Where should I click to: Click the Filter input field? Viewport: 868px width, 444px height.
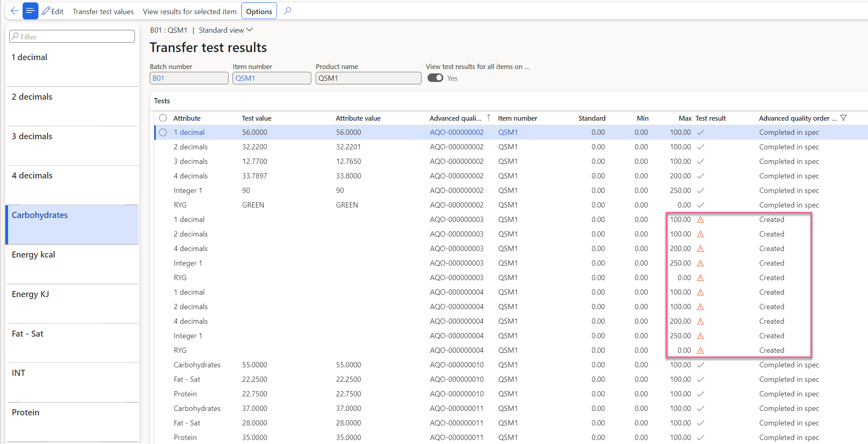coord(73,37)
